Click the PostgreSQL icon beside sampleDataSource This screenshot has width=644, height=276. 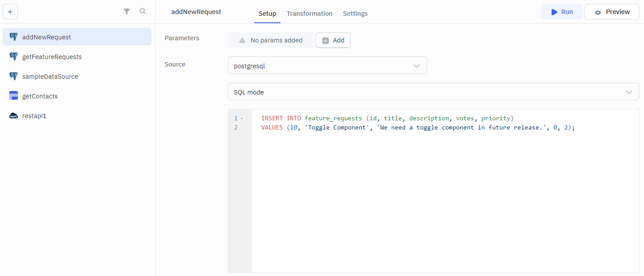tap(14, 77)
